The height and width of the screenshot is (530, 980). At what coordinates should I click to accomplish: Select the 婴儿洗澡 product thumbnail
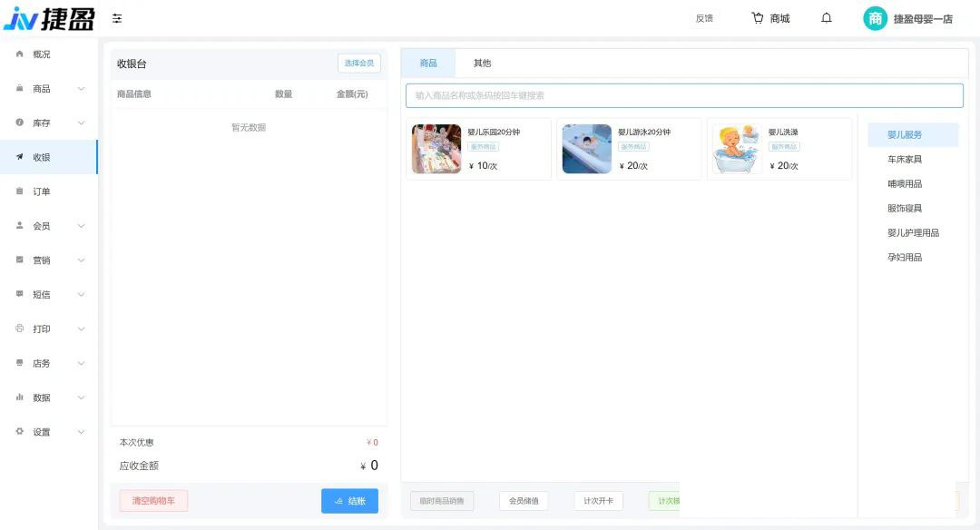coord(738,149)
